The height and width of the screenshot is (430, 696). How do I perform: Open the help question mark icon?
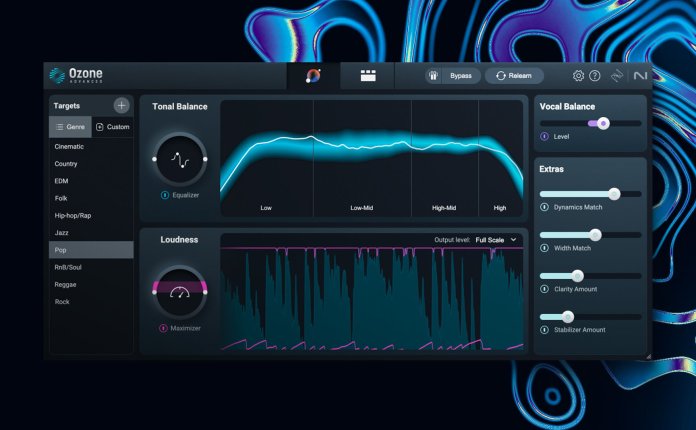click(x=595, y=76)
